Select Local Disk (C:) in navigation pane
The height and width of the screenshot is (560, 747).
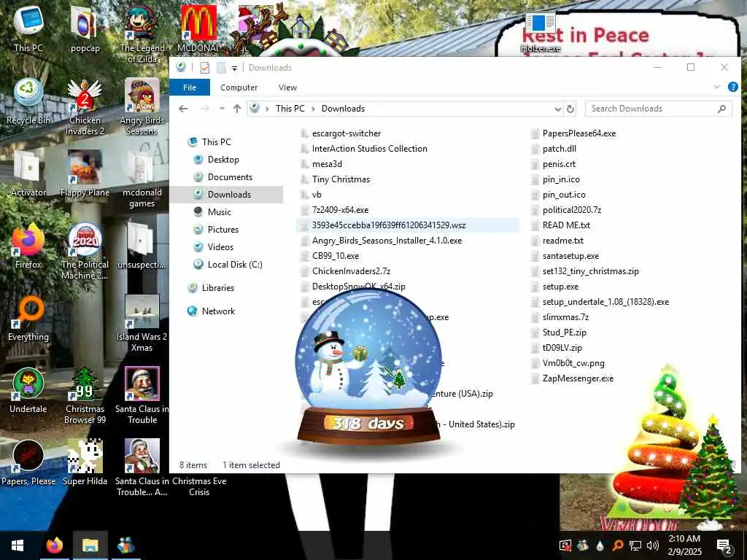tap(235, 265)
